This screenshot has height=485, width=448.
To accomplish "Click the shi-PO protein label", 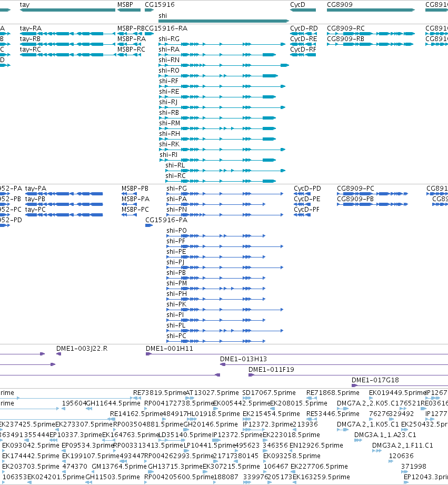I will click(x=177, y=231).
